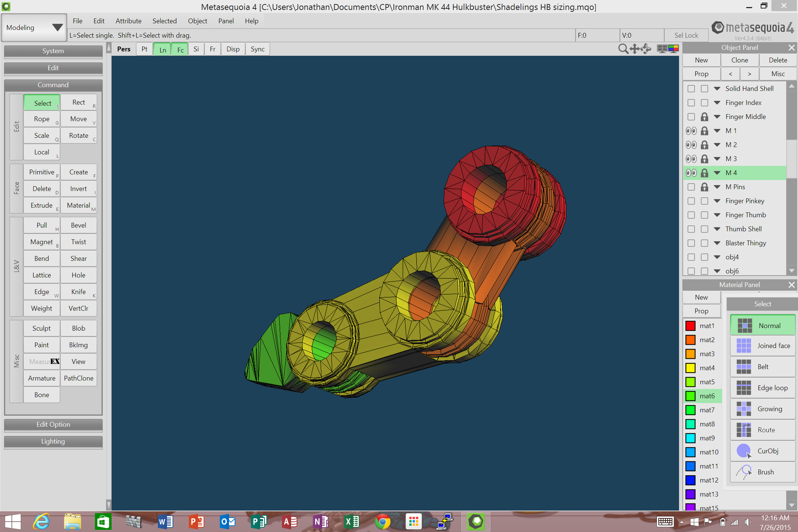Collapse the Solid Hand Shell triangle
This screenshot has width=798, height=532.
(x=717, y=89)
